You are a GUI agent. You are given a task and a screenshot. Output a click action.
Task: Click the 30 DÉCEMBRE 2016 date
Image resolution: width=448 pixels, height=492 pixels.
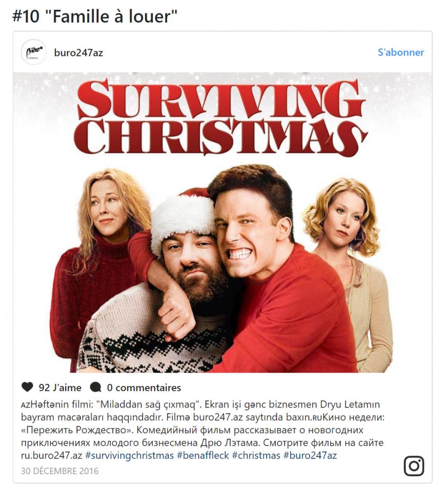tap(59, 471)
